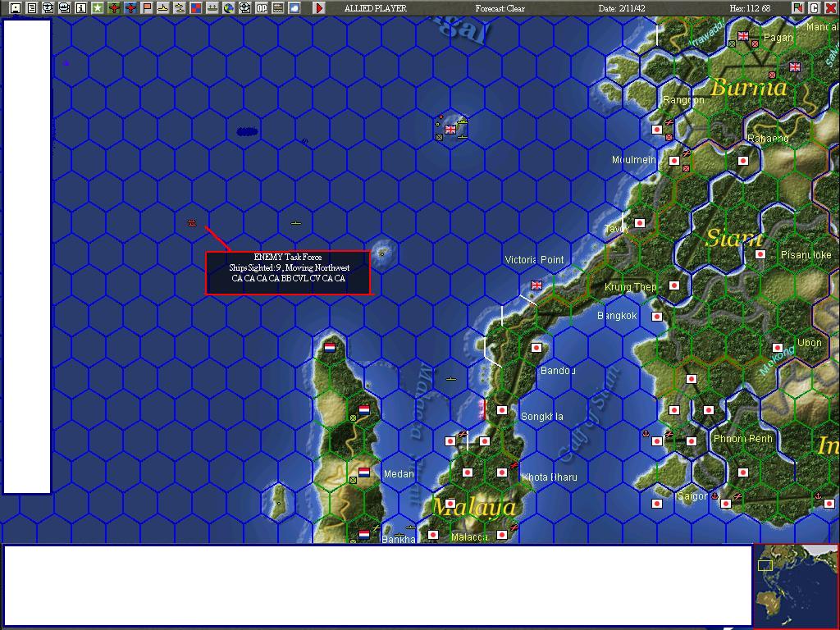Click the world minimap thumbnail

coord(796,587)
